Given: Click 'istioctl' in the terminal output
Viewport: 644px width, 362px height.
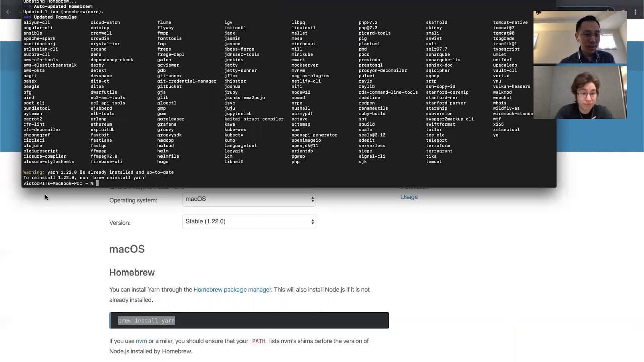Looking at the screenshot, I should point(235,28).
